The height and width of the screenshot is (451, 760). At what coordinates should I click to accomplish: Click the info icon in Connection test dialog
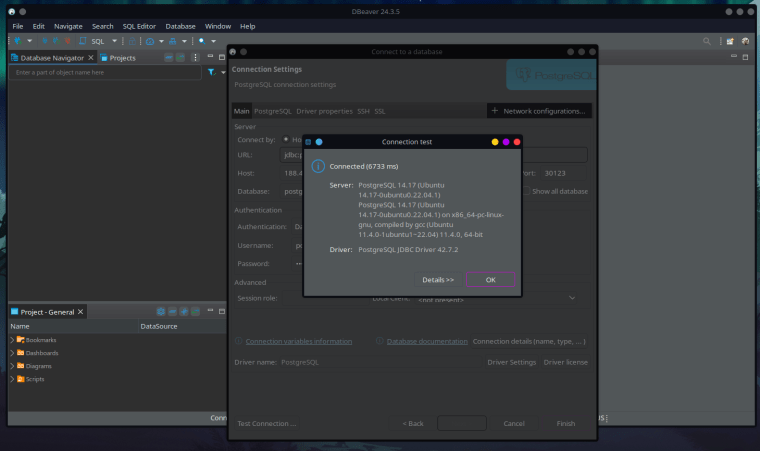coord(318,166)
